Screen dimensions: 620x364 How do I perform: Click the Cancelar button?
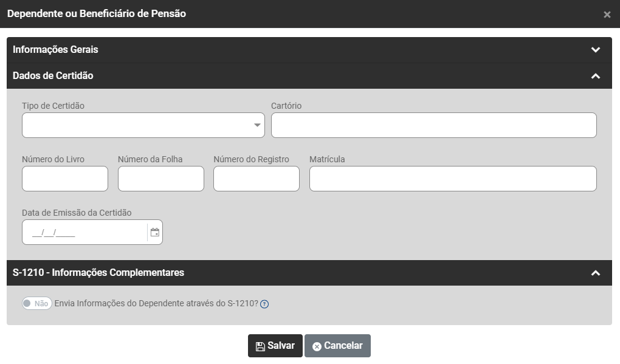coord(337,346)
